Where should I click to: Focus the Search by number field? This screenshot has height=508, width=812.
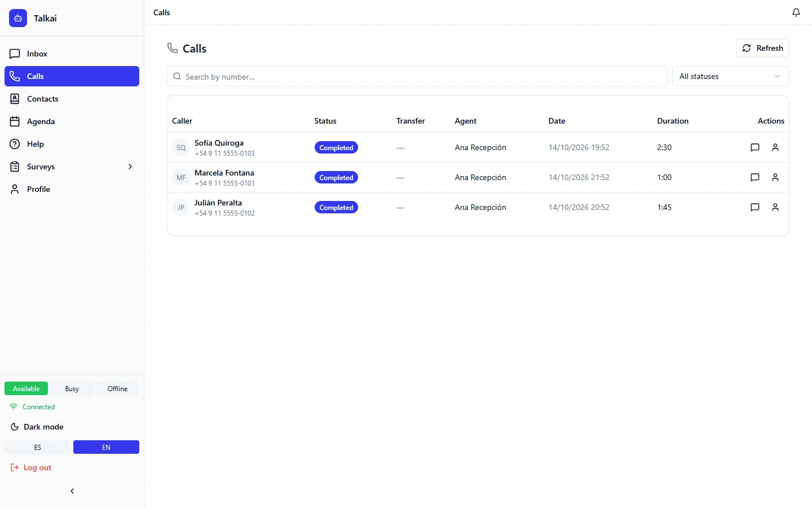[x=417, y=76]
